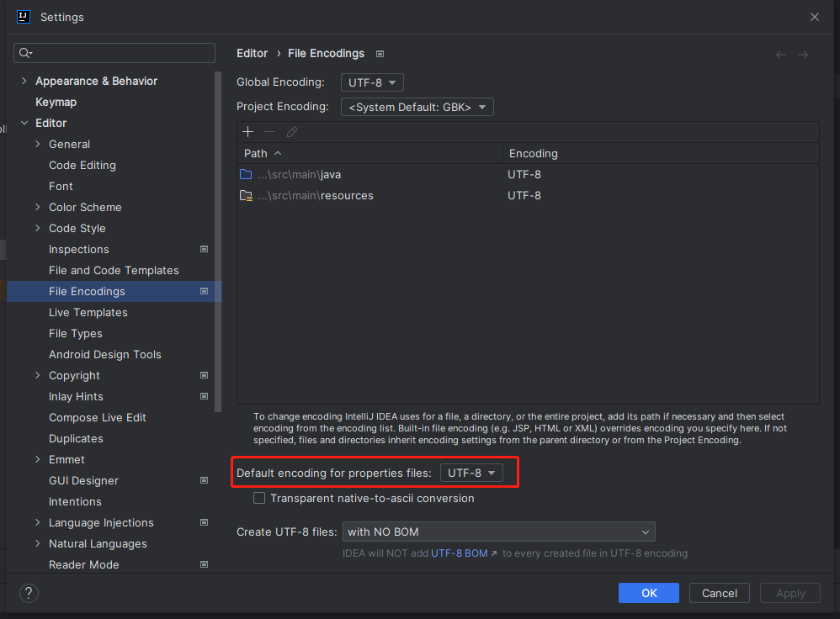
Task: Expand the Natural Languages node
Action: pyautogui.click(x=38, y=543)
